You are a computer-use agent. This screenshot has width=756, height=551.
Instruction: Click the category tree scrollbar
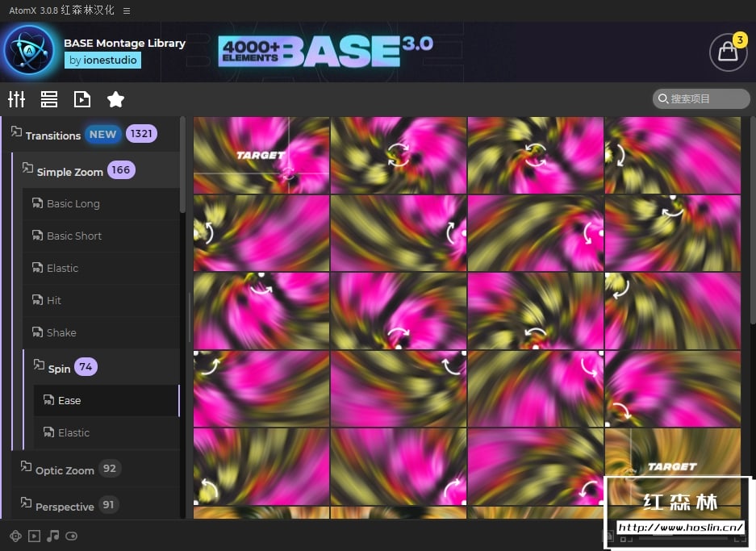pos(182,164)
